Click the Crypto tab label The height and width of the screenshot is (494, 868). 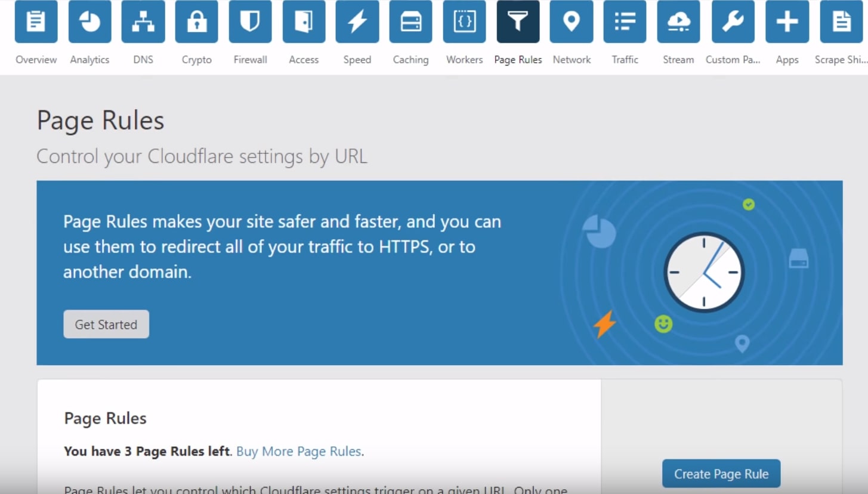tap(196, 60)
